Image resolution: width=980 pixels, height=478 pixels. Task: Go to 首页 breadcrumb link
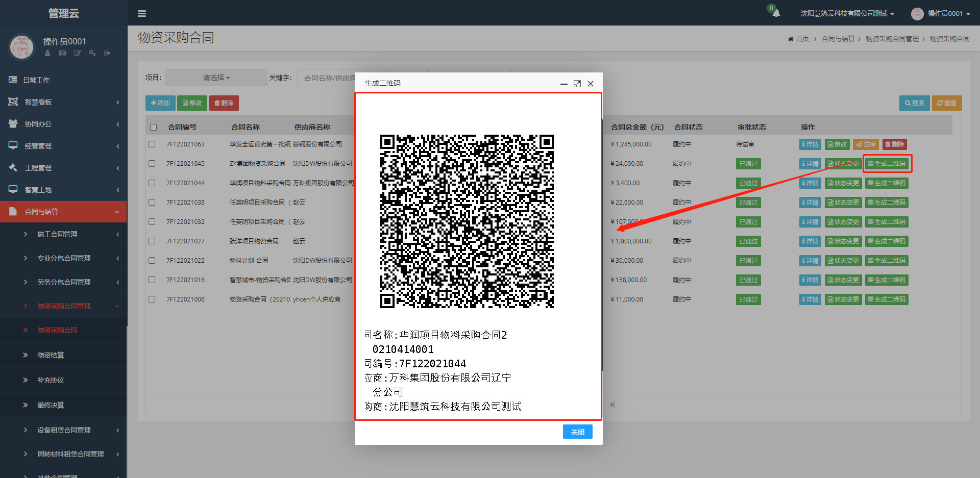[x=798, y=39]
